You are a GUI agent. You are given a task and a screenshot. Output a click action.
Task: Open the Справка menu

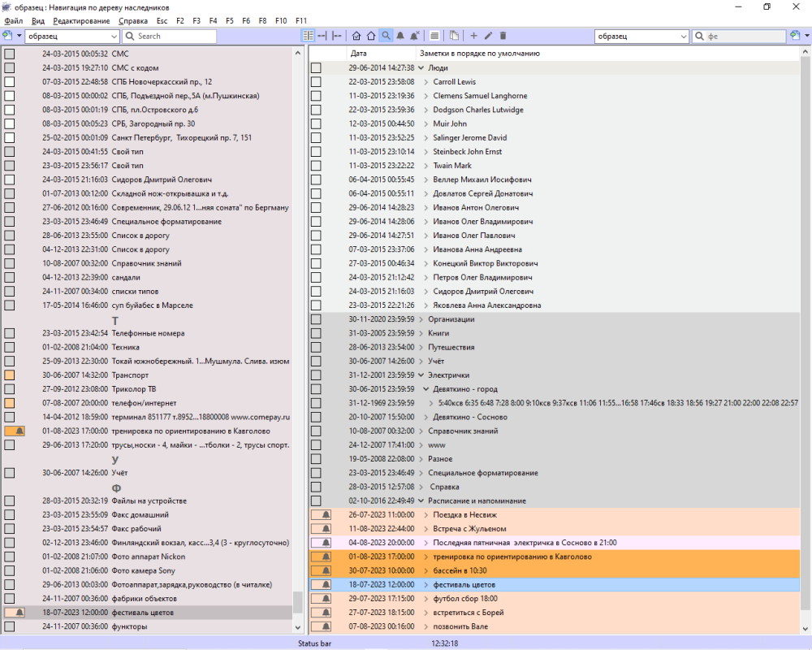(x=133, y=21)
